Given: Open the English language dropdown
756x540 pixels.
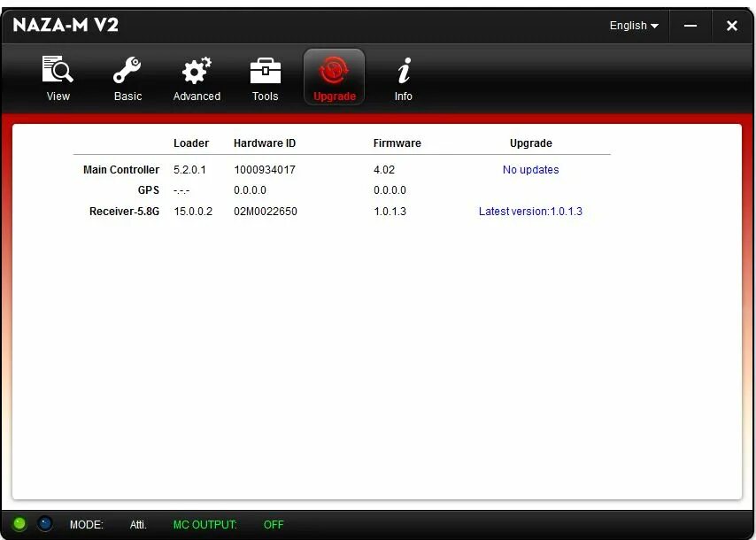Looking at the screenshot, I should point(634,26).
